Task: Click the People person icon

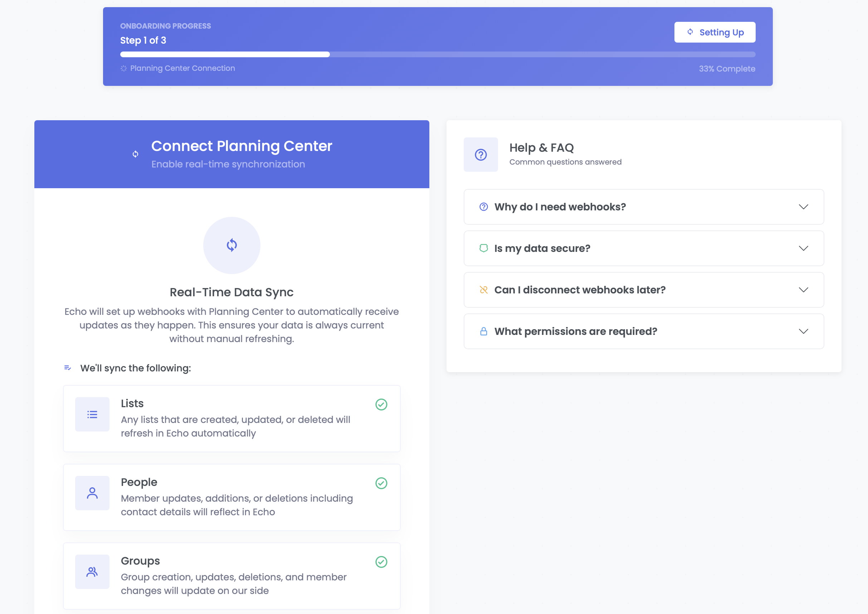Action: pos(92,493)
